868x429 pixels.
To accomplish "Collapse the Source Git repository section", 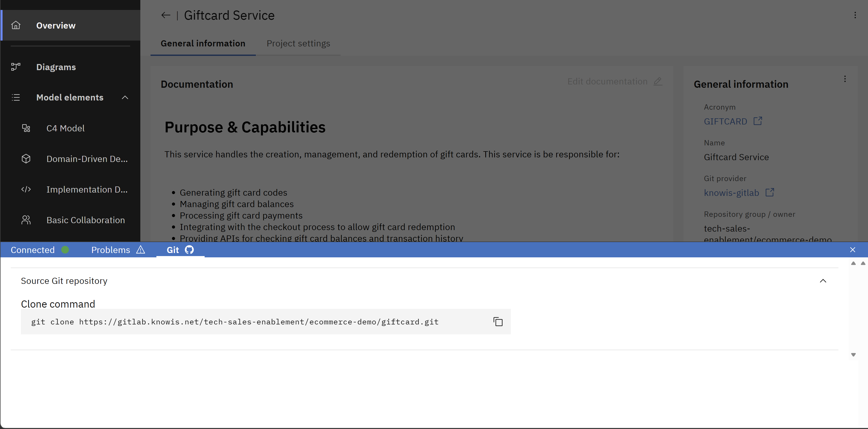I will pos(823,281).
